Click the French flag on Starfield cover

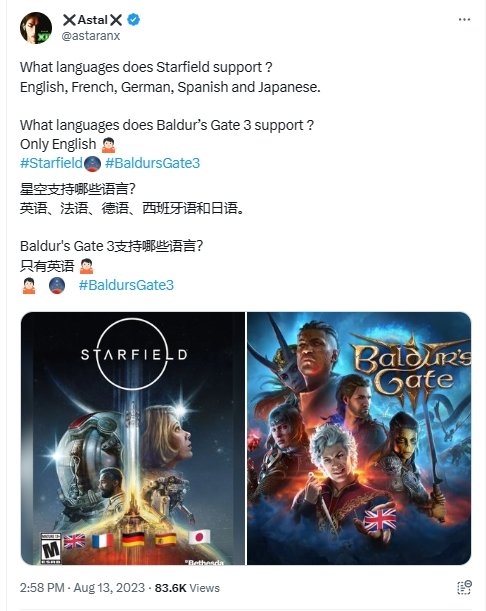click(103, 541)
